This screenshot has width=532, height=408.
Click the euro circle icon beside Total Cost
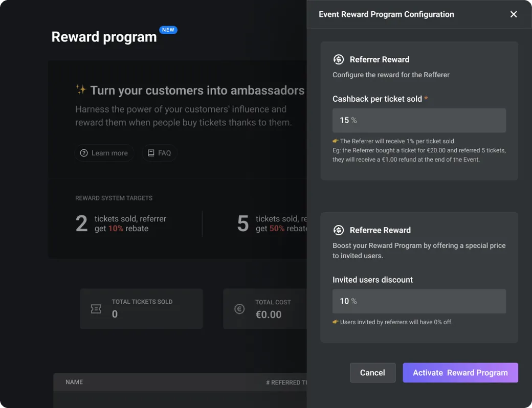click(239, 308)
